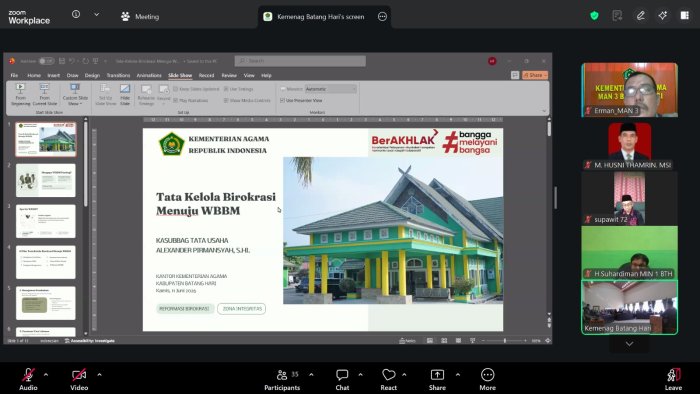Click the Hide Slide icon
The height and width of the screenshot is (394, 700).
[125, 95]
